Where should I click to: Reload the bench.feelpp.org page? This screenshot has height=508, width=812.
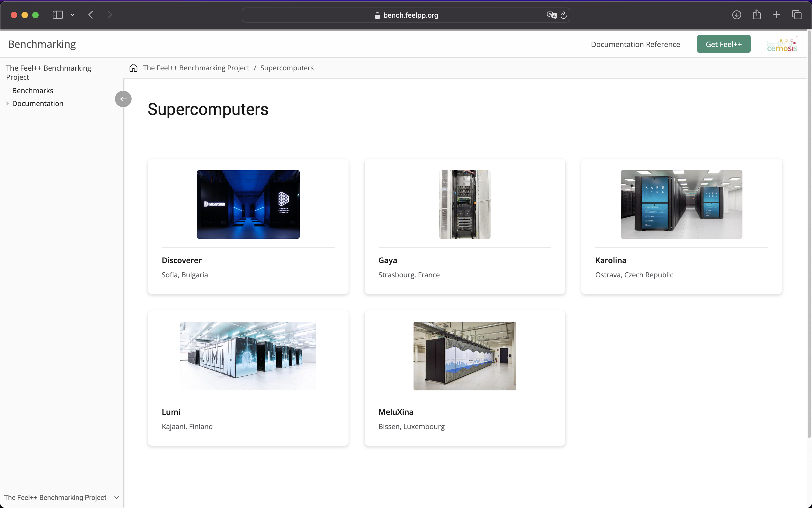(x=563, y=15)
